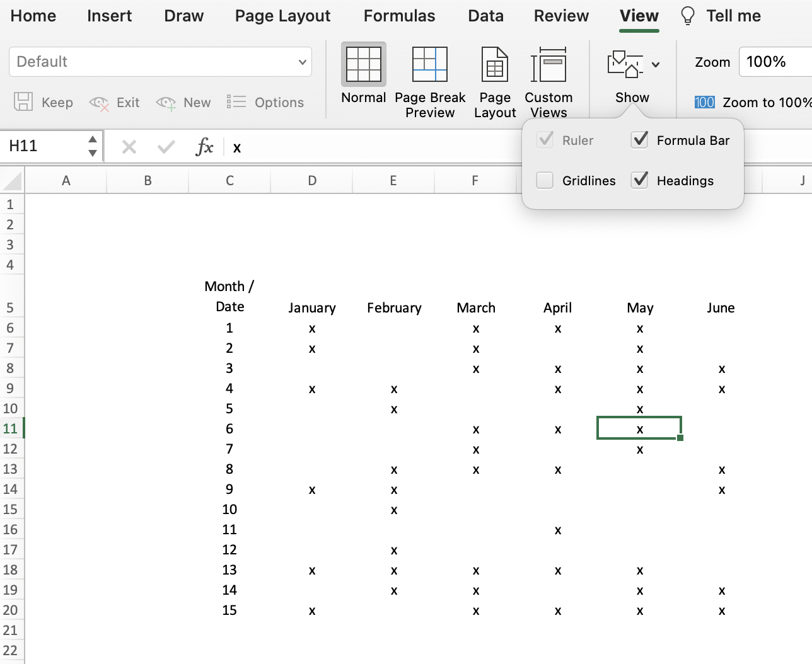Uncheck the Formula Bar checkbox
Image resolution: width=812 pixels, height=664 pixels.
(x=639, y=140)
